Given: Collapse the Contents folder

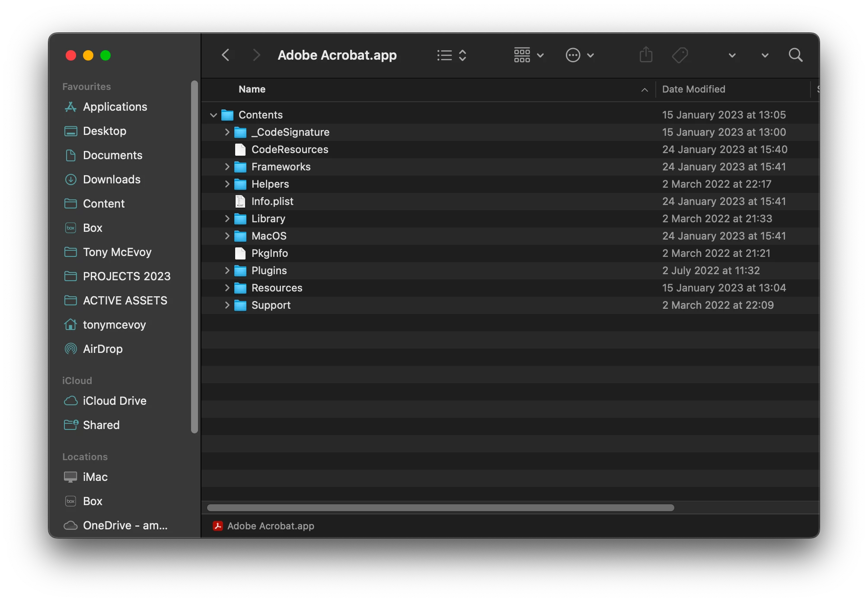Looking at the screenshot, I should tap(213, 115).
